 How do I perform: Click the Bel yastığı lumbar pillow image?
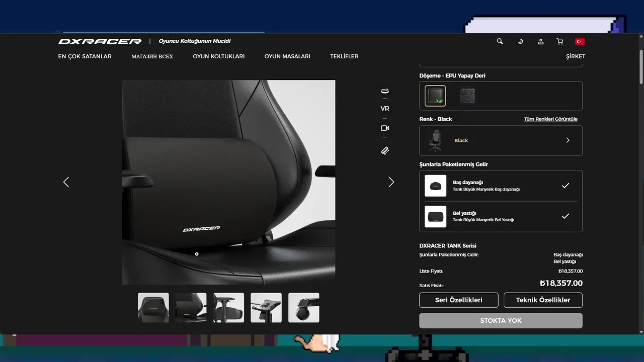435,216
